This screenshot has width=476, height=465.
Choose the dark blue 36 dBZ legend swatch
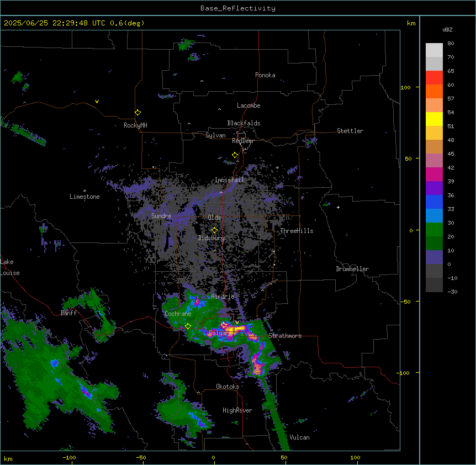pyautogui.click(x=434, y=202)
